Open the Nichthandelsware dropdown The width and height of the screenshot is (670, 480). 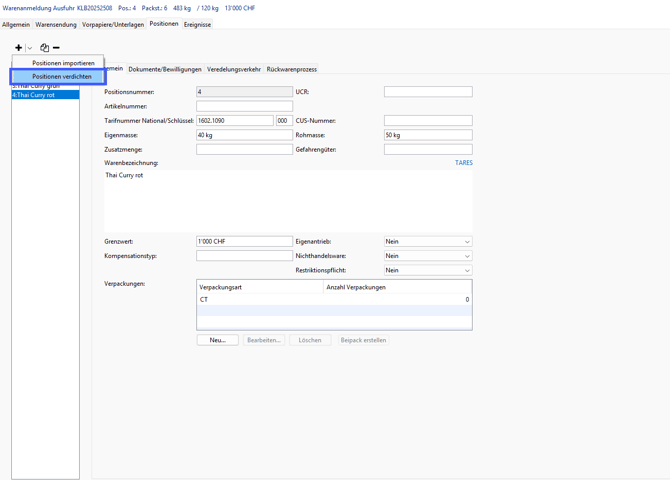click(428, 256)
